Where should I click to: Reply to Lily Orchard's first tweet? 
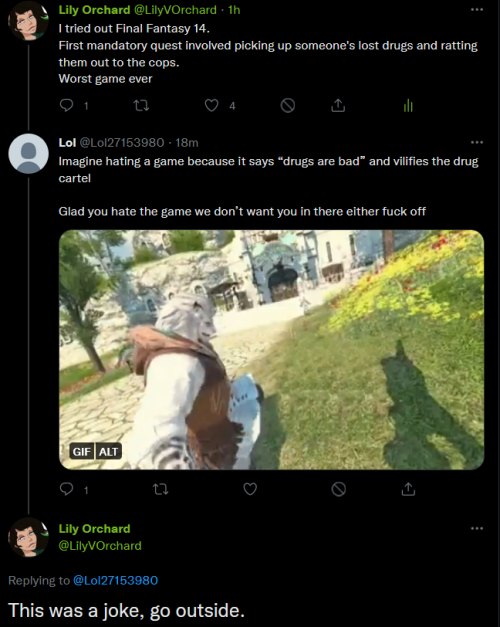[x=66, y=105]
